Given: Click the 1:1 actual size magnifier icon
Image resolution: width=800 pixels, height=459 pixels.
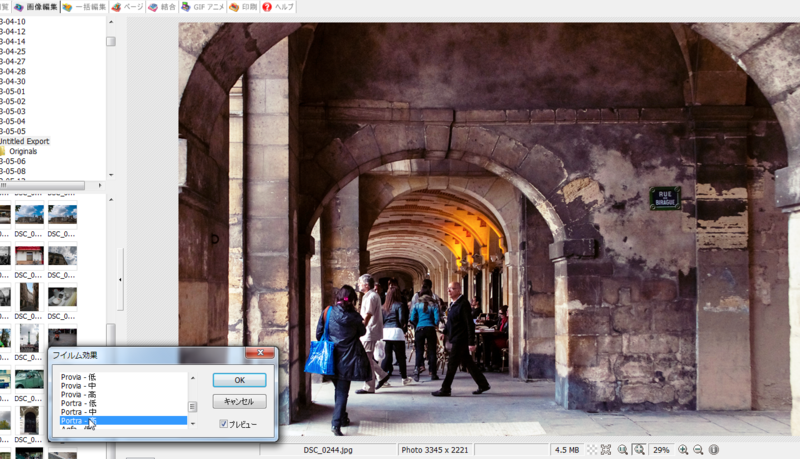Looking at the screenshot, I should click(x=622, y=450).
